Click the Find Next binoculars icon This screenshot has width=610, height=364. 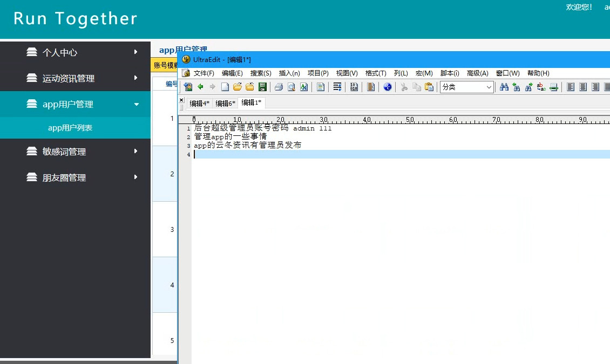point(528,87)
